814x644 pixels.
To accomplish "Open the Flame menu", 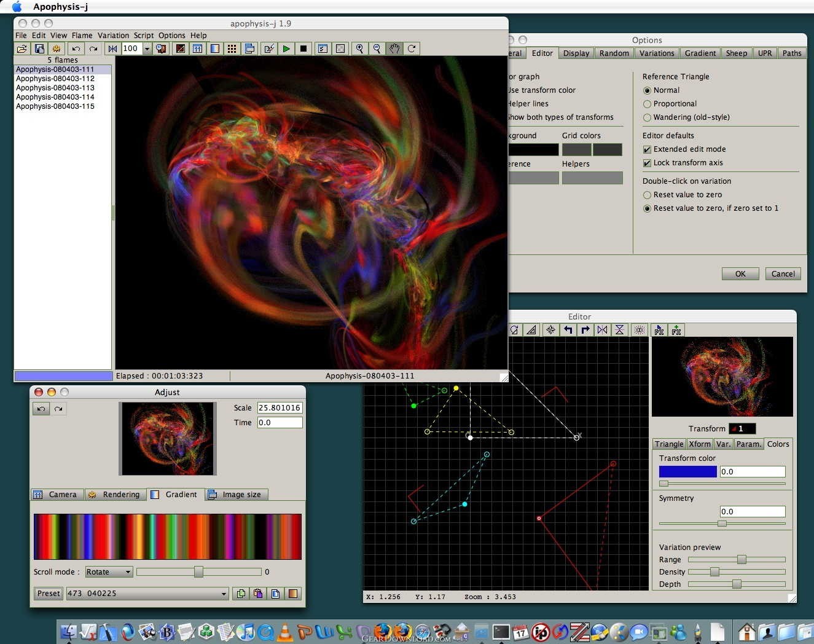I will [82, 36].
